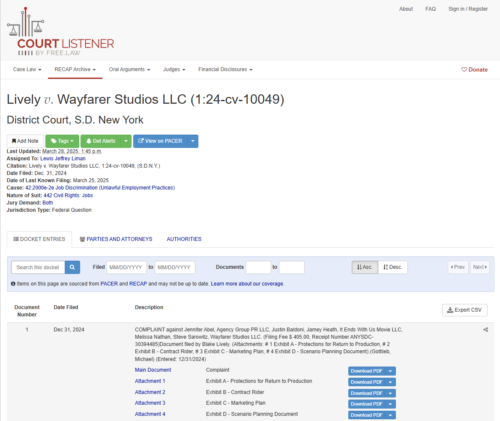Open the Main Document link
Image resolution: width=500 pixels, height=421 pixels.
[x=153, y=370]
